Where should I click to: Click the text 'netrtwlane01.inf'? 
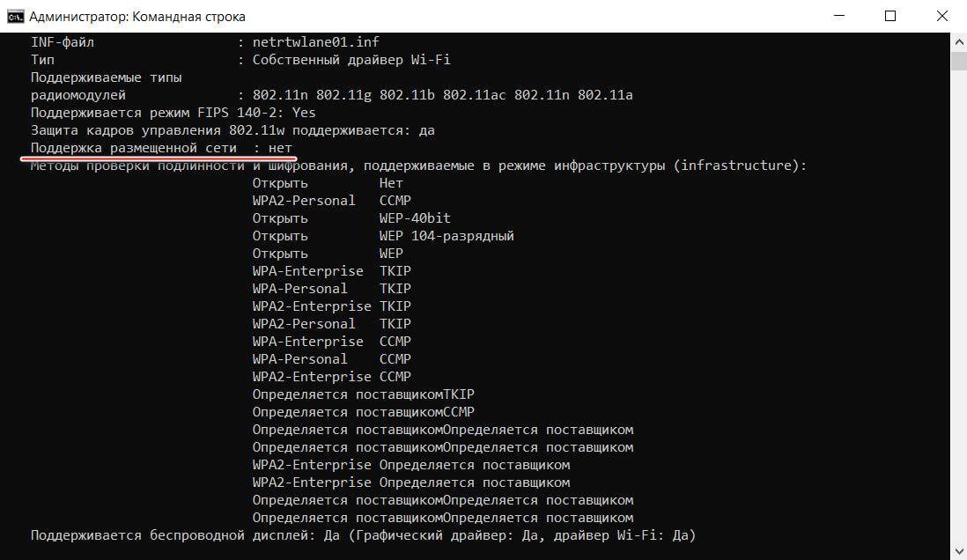[x=316, y=41]
